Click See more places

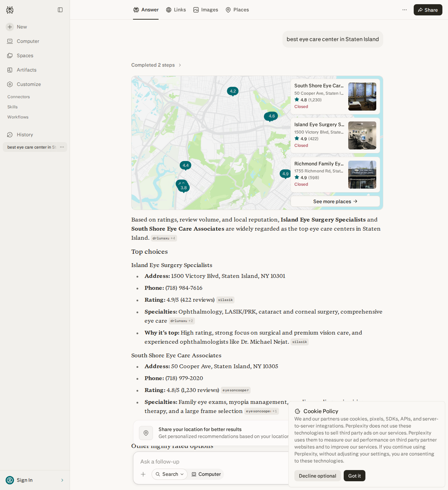[335, 201]
